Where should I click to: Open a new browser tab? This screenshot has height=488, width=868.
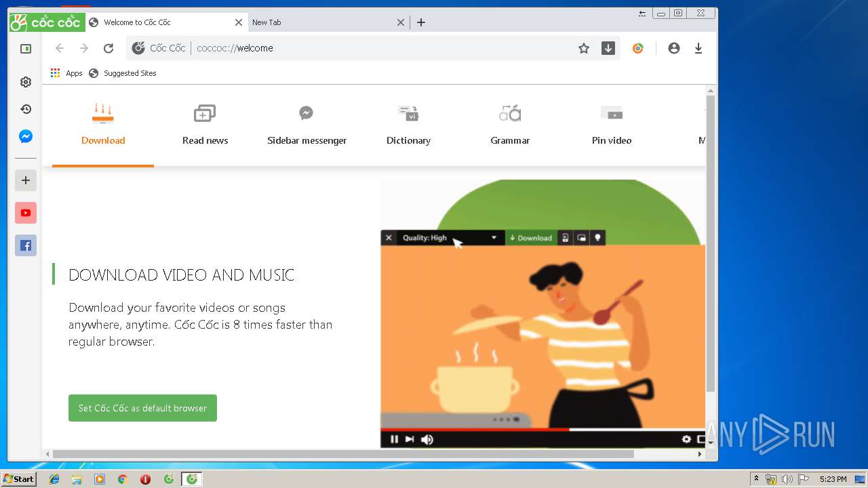pyautogui.click(x=421, y=22)
